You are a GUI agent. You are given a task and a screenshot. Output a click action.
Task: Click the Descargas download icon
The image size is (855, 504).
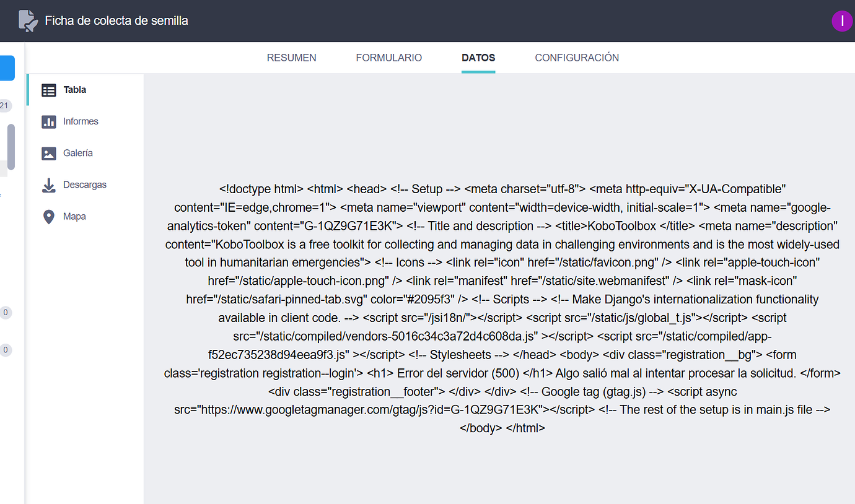pyautogui.click(x=48, y=185)
